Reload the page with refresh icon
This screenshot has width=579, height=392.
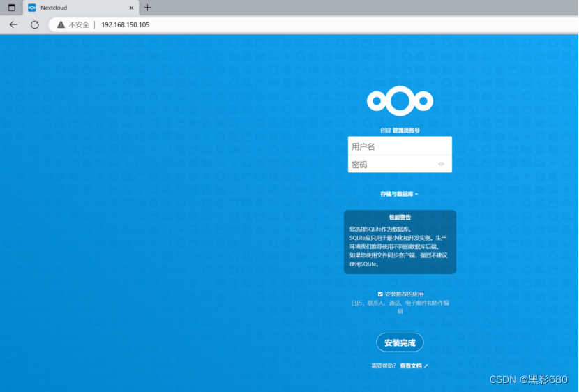point(35,24)
